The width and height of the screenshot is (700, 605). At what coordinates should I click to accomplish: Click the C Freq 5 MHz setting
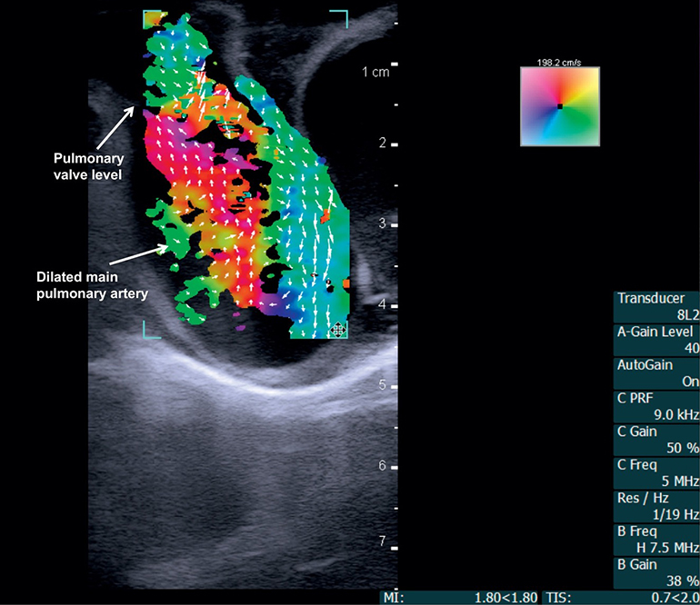tap(656, 473)
